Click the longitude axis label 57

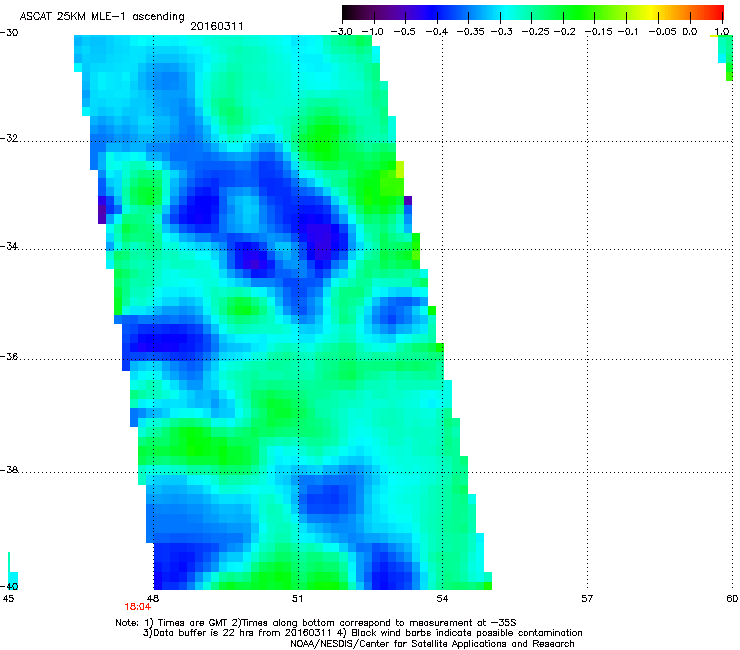tap(587, 599)
